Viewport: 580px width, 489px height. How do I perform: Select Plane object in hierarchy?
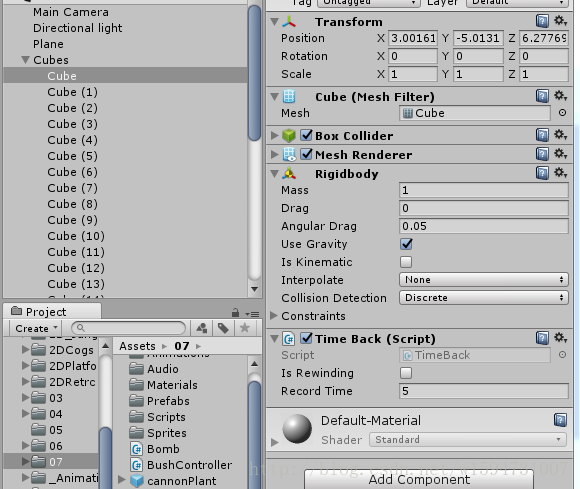[x=48, y=44]
